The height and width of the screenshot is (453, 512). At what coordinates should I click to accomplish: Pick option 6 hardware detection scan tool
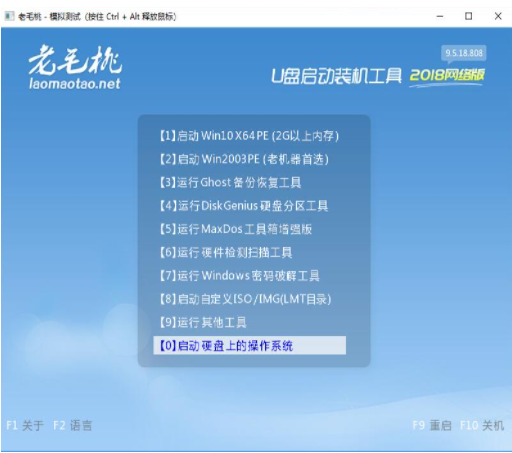point(226,253)
